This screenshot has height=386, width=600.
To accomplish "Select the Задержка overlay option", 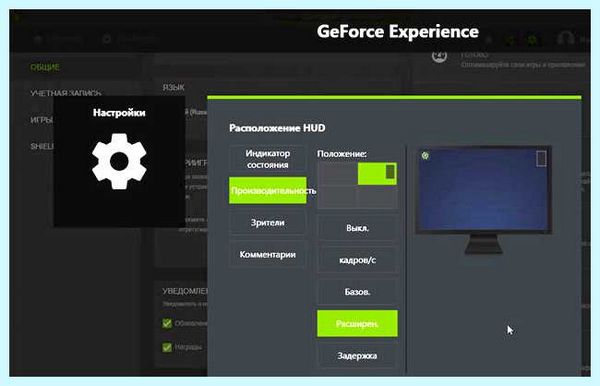I will pos(357,356).
